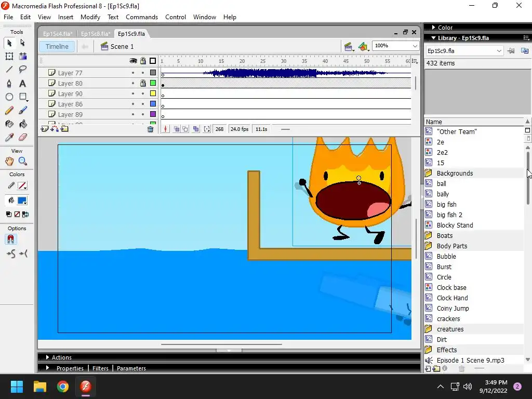Open the File menu

(8, 17)
